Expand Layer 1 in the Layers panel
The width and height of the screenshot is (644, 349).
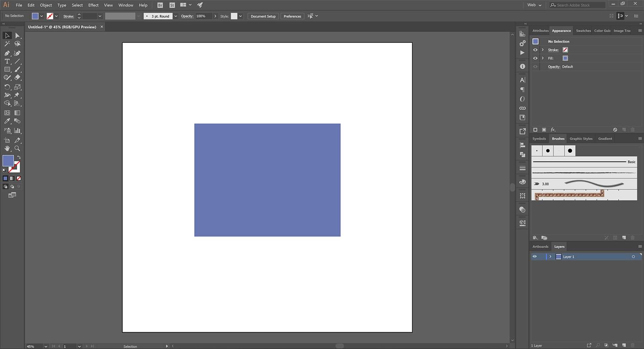pos(550,257)
